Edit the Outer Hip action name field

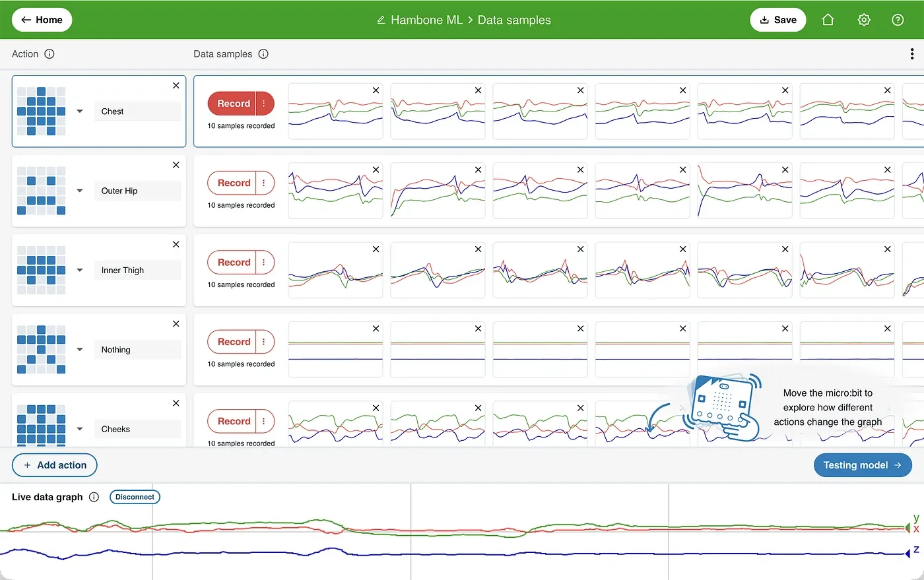tap(137, 191)
